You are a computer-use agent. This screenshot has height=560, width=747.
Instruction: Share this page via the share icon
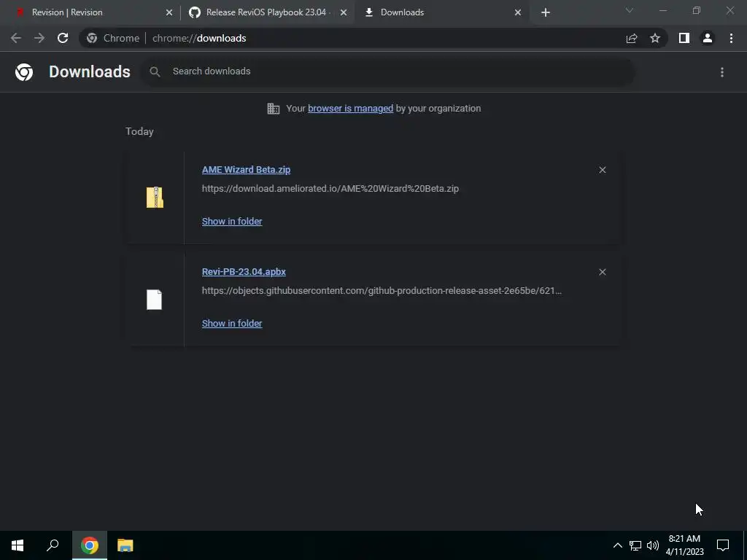(632, 38)
